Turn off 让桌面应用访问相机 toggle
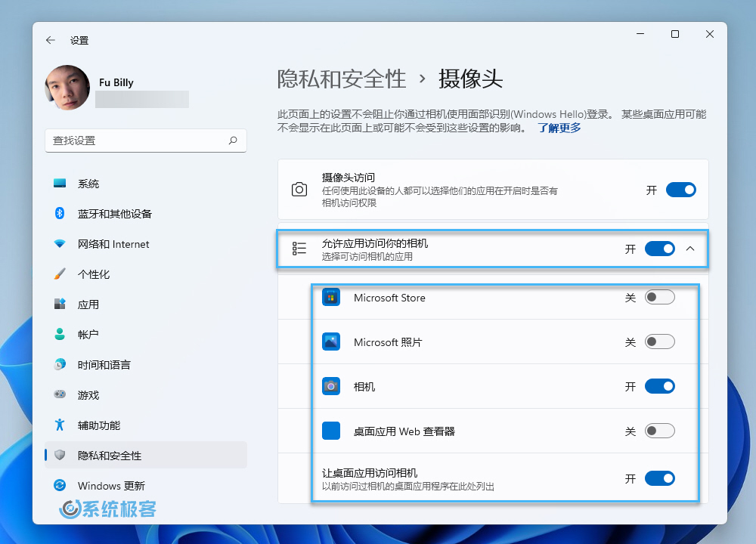The height and width of the screenshot is (544, 756). 659,478
